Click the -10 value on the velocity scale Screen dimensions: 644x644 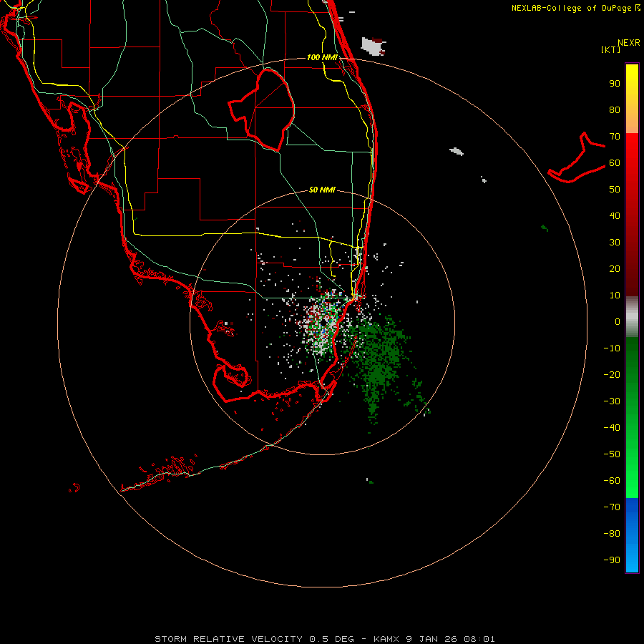click(x=612, y=348)
